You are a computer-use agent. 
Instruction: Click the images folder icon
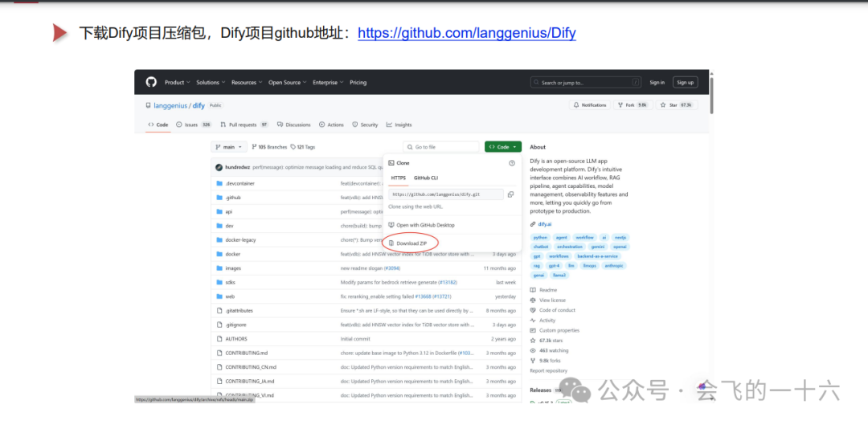[219, 268]
